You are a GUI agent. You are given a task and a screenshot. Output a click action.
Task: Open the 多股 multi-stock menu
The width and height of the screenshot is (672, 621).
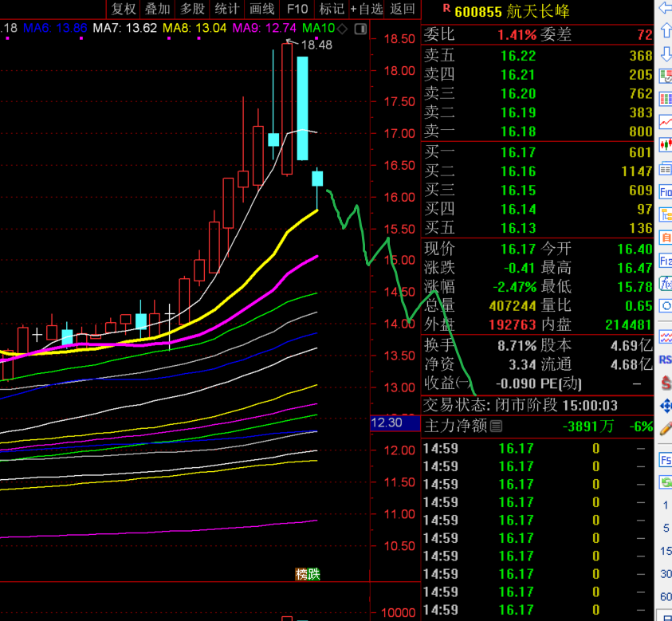click(x=192, y=9)
